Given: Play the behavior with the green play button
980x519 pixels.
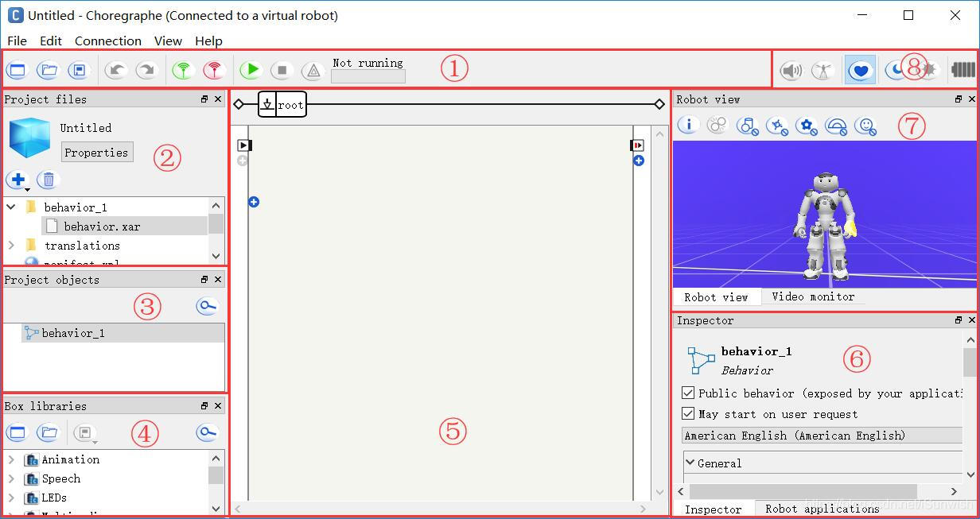Looking at the screenshot, I should click(251, 70).
